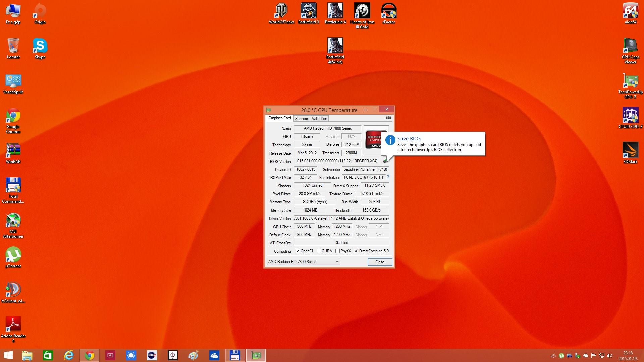This screenshot has width=644, height=362.
Task: Select the Total Commander desktop icon
Action: pyautogui.click(x=13, y=190)
